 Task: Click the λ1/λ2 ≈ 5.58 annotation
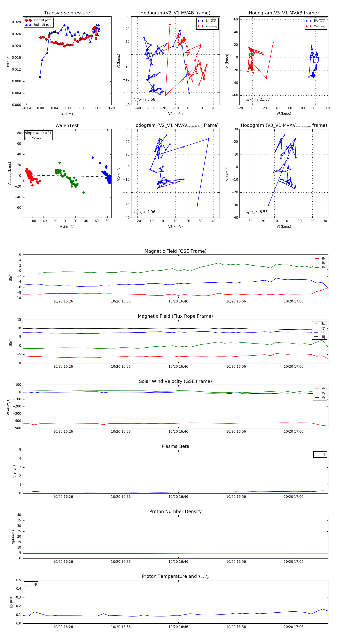tap(144, 100)
